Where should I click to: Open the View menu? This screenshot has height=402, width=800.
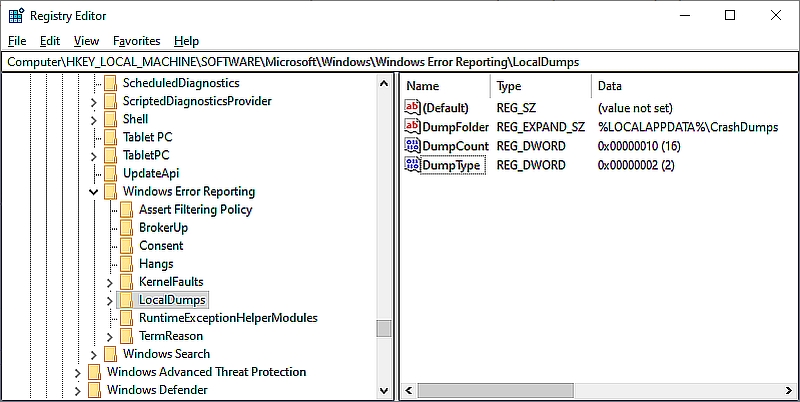click(x=86, y=41)
